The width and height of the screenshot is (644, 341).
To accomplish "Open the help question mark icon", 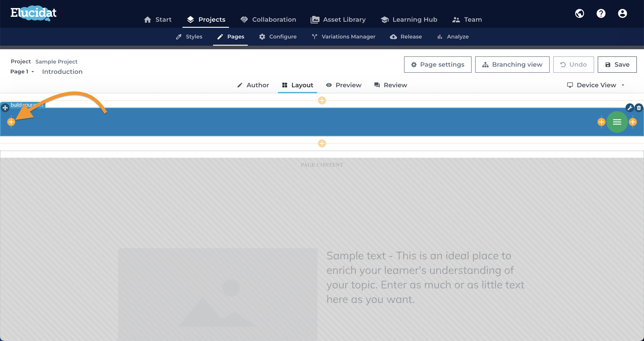I will 601,13.
